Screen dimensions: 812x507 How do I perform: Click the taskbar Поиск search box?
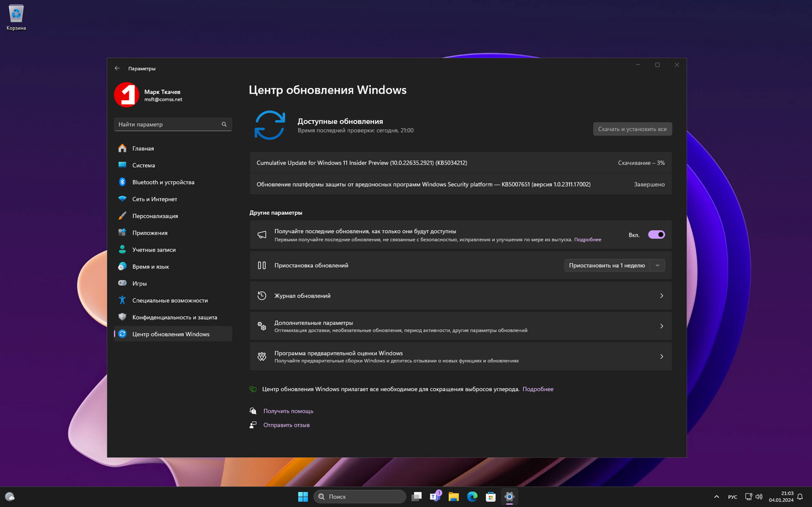tap(359, 497)
